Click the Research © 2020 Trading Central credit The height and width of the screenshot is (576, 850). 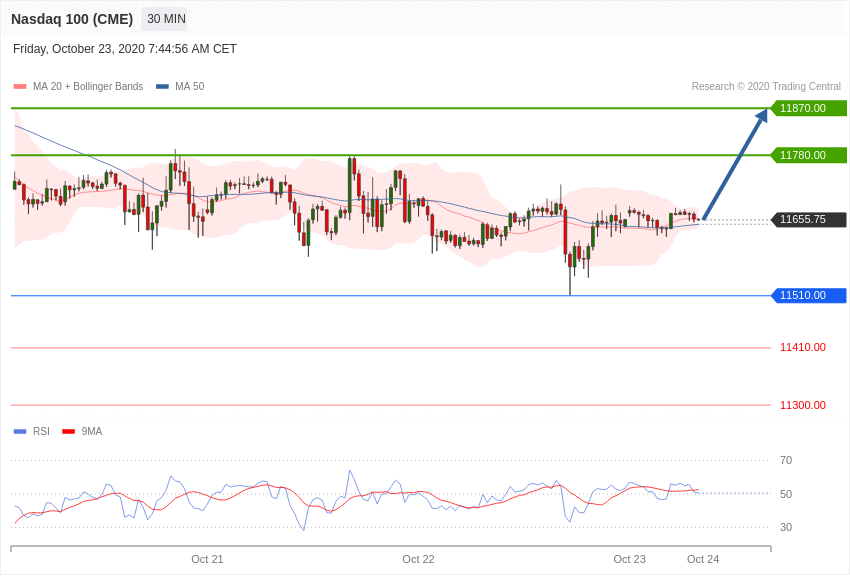766,87
